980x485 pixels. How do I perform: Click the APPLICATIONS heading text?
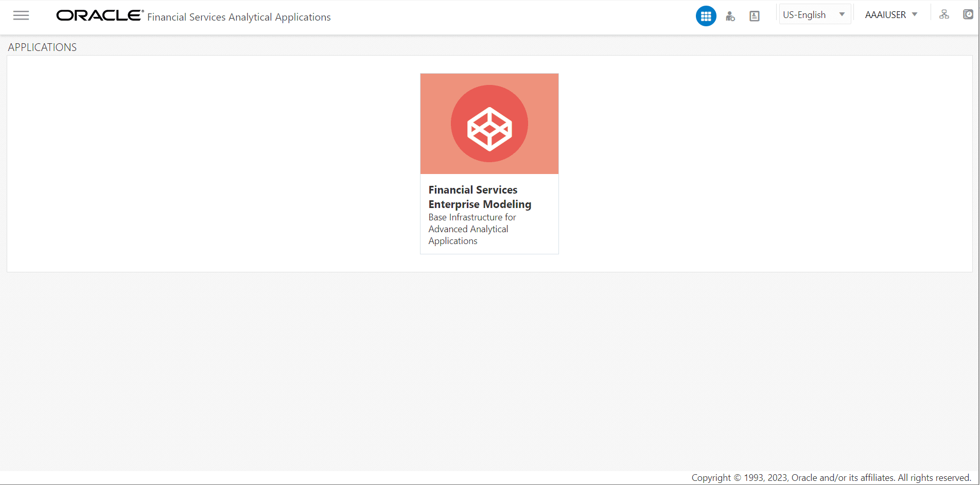(42, 47)
